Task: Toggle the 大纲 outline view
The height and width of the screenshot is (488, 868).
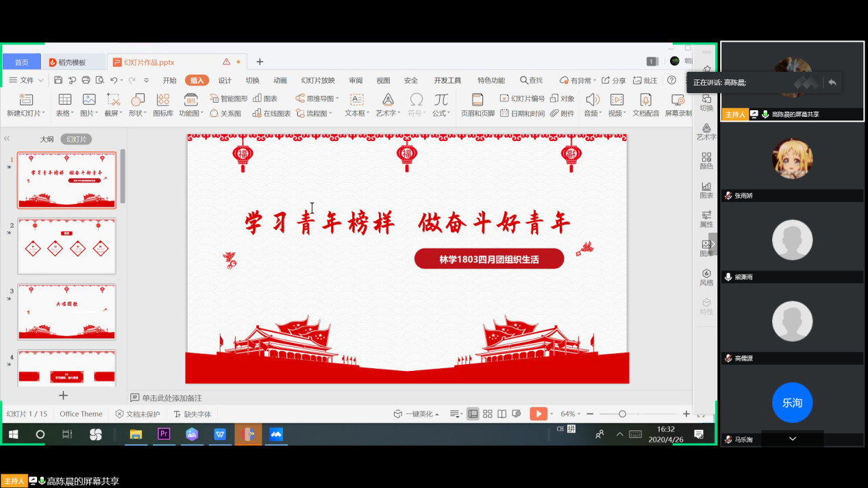Action: [x=47, y=139]
